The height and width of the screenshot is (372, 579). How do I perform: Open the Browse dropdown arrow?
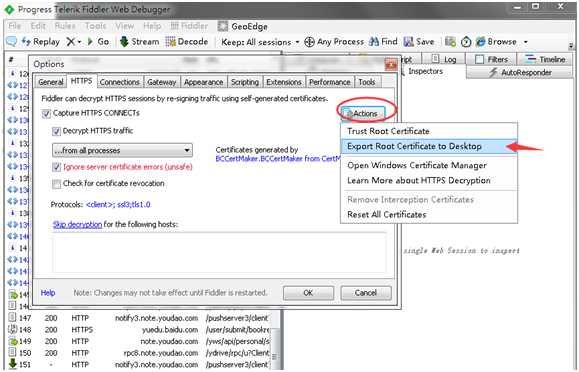pos(525,42)
